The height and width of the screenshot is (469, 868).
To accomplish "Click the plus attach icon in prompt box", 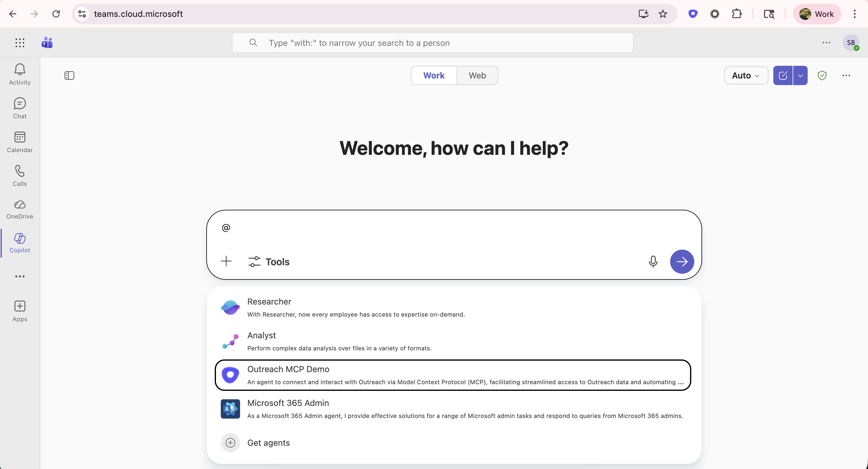I will click(x=226, y=261).
